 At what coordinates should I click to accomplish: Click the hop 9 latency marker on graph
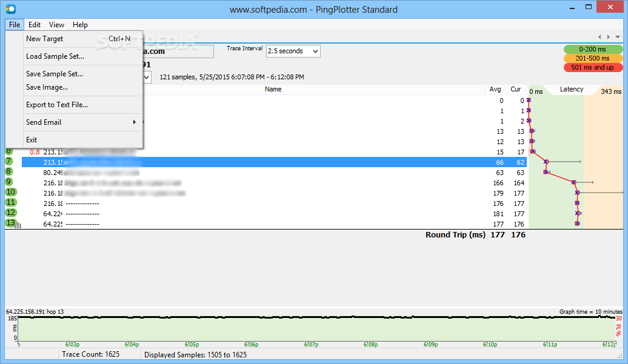574,182
